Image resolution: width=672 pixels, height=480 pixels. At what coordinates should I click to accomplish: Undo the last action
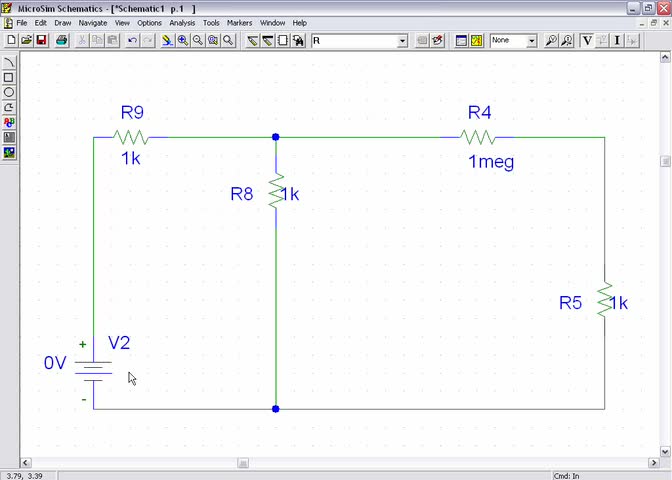click(x=132, y=40)
